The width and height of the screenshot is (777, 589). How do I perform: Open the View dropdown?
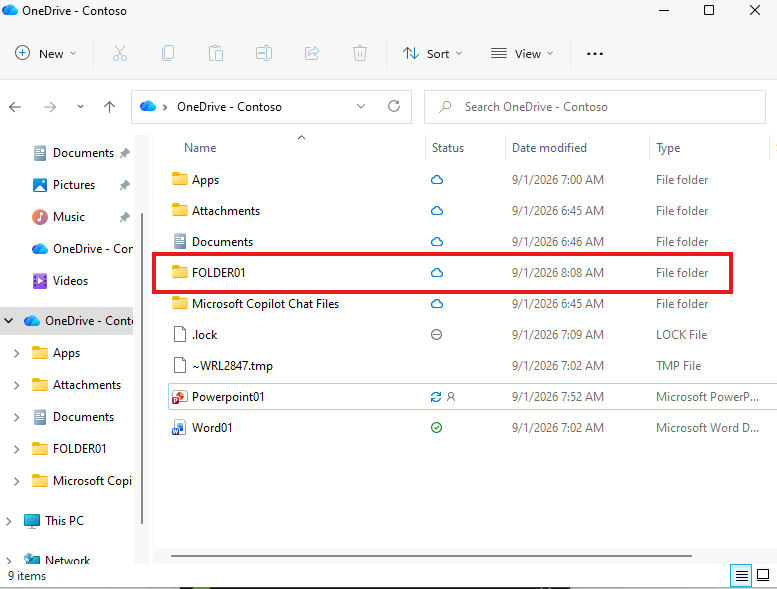522,54
